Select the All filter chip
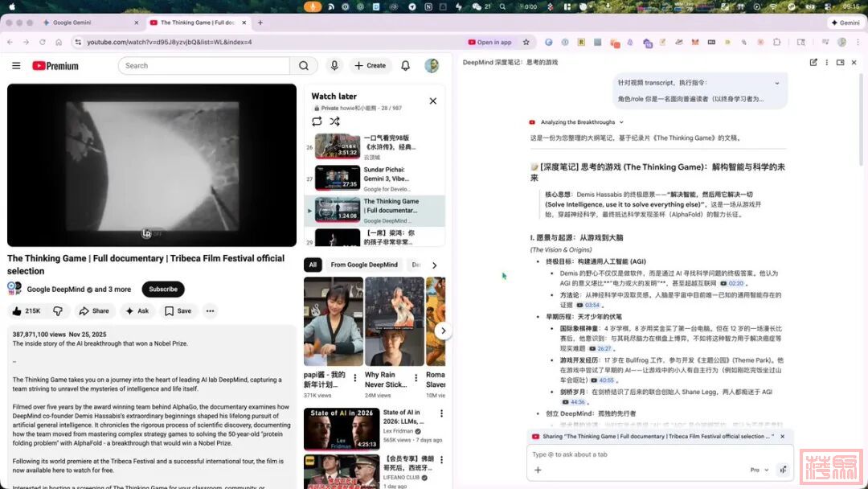The image size is (868, 489). point(313,265)
